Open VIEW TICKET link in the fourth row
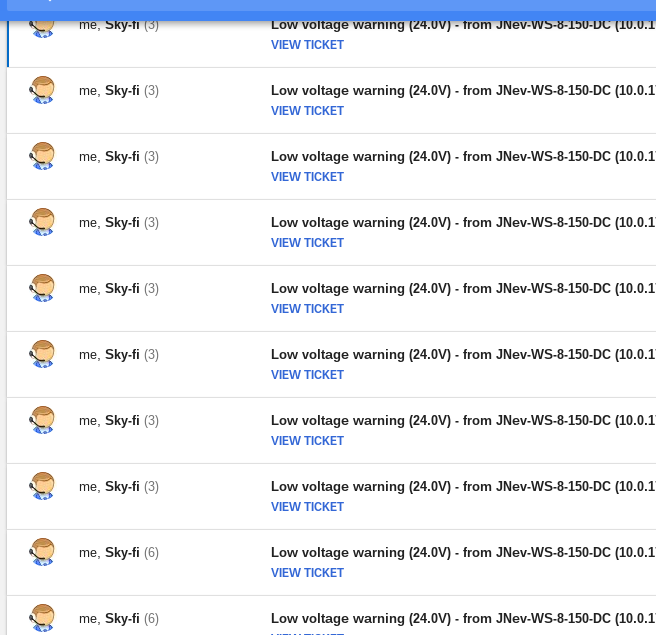 tap(307, 243)
